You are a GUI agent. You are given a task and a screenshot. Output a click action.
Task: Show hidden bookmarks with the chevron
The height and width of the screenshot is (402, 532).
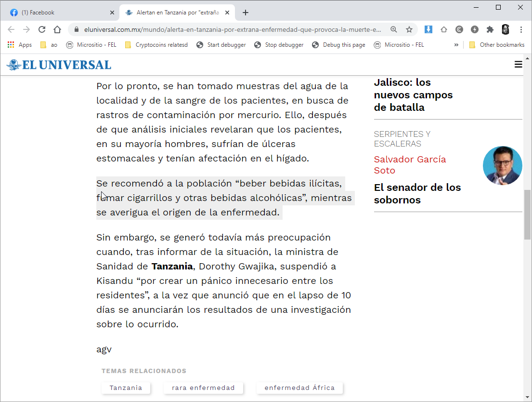click(456, 45)
